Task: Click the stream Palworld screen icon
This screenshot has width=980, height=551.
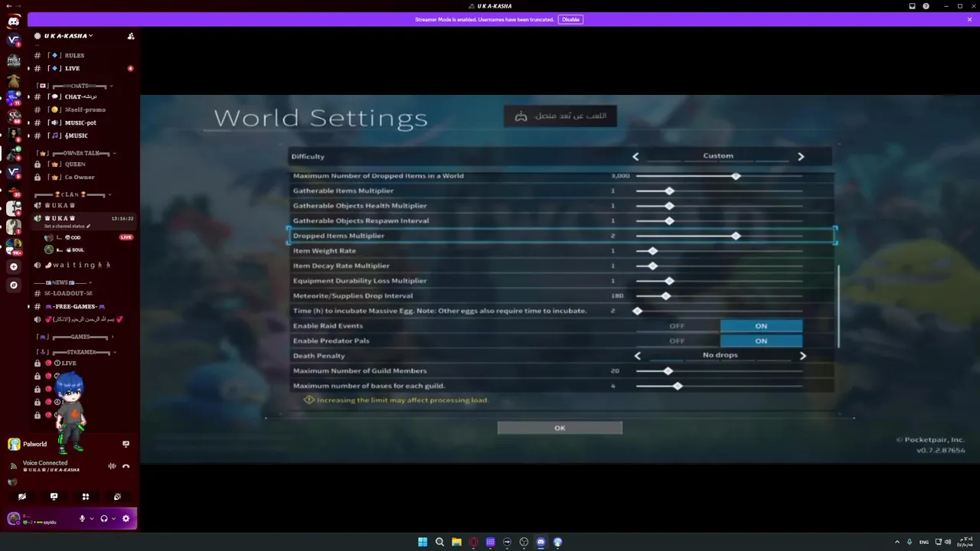Action: pyautogui.click(x=126, y=444)
